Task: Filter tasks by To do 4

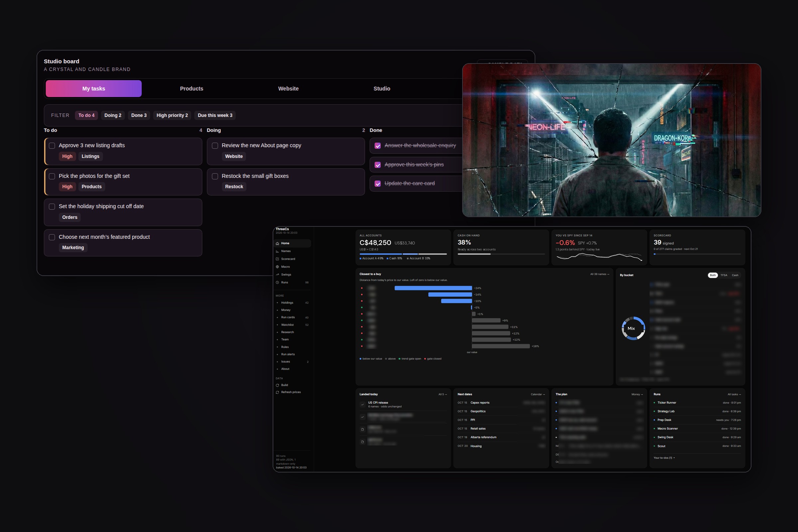Action: (86, 115)
